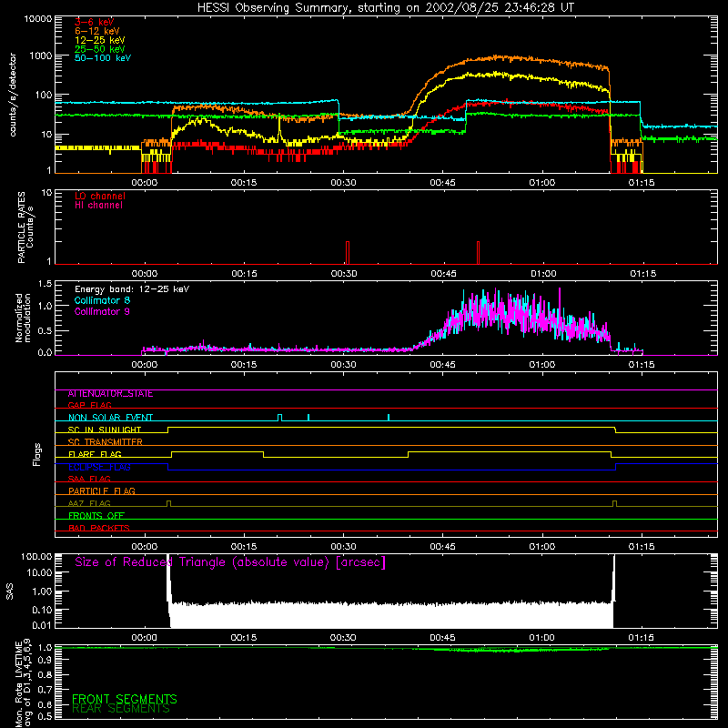The height and width of the screenshot is (728, 728).
Task: Click 00:45 time label under the counts plot
Action: (x=443, y=183)
